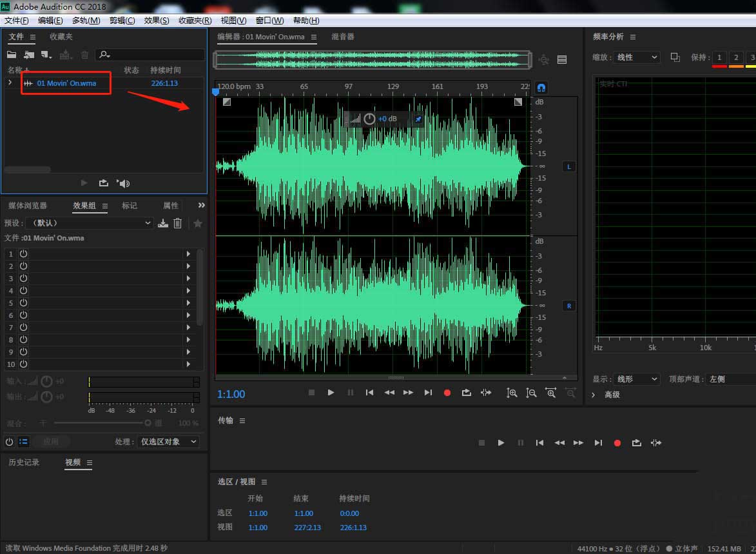
Task: Switch to the 标记 markers tab
Action: [130, 206]
